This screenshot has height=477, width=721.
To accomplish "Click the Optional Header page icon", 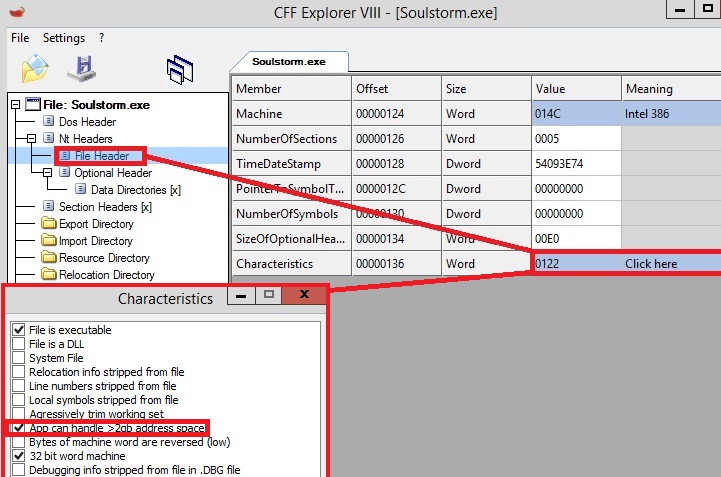I will click(x=65, y=172).
